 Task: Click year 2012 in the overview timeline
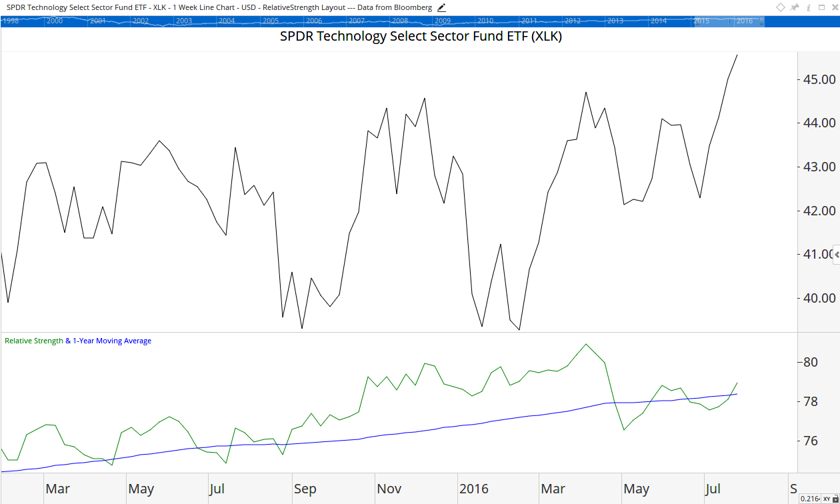pos(573,21)
